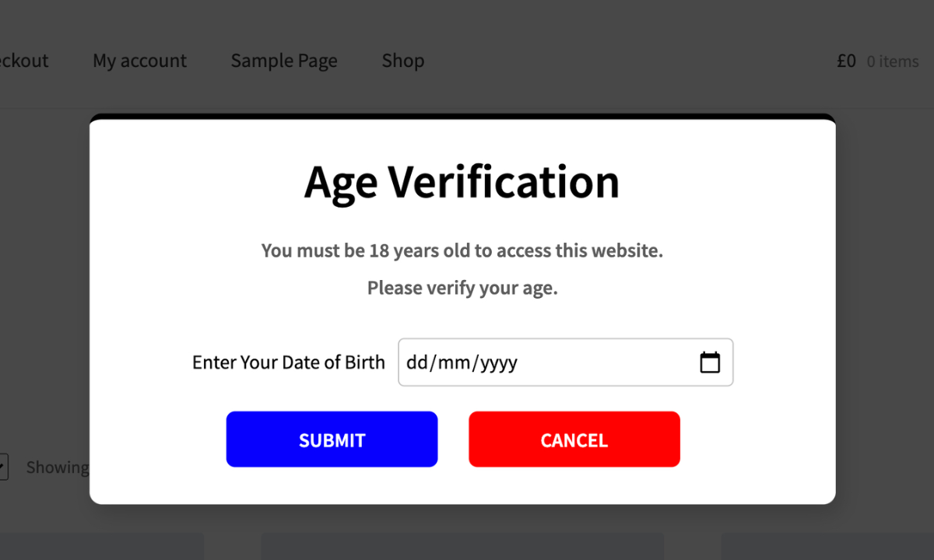Image resolution: width=934 pixels, height=560 pixels.
Task: Open the calendar date picker icon
Action: click(710, 362)
